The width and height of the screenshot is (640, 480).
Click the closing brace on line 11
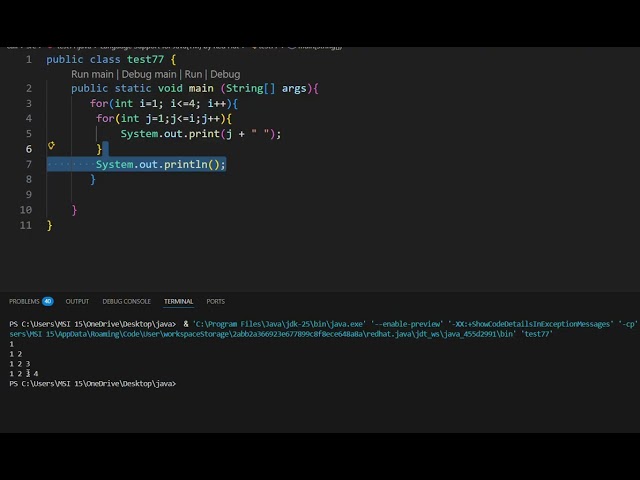pyautogui.click(x=49, y=225)
